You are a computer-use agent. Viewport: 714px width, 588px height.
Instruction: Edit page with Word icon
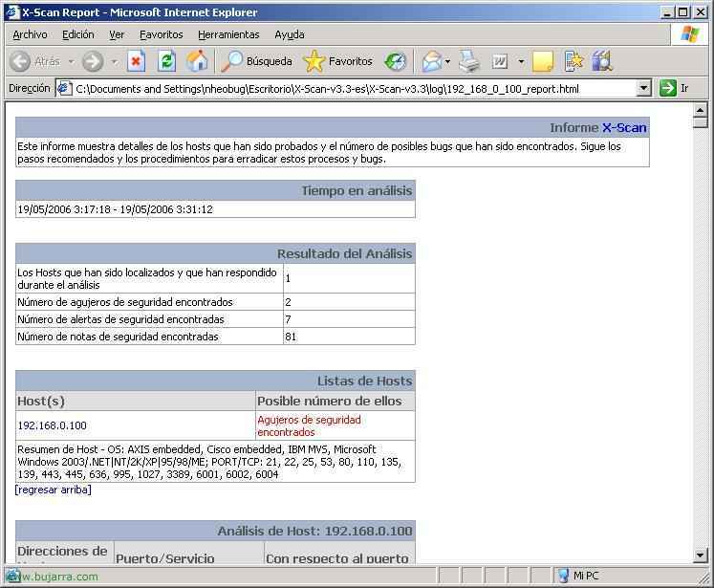(x=500, y=61)
